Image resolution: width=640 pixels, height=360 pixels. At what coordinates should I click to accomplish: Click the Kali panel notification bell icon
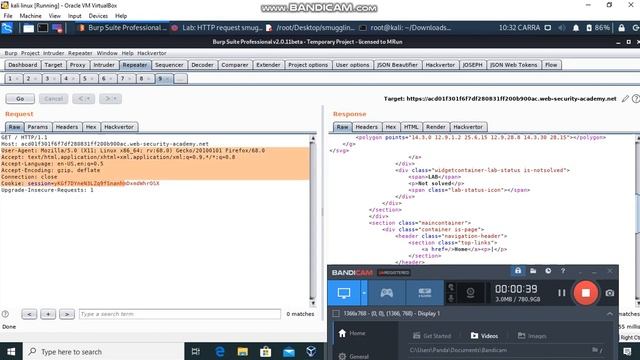click(576, 28)
